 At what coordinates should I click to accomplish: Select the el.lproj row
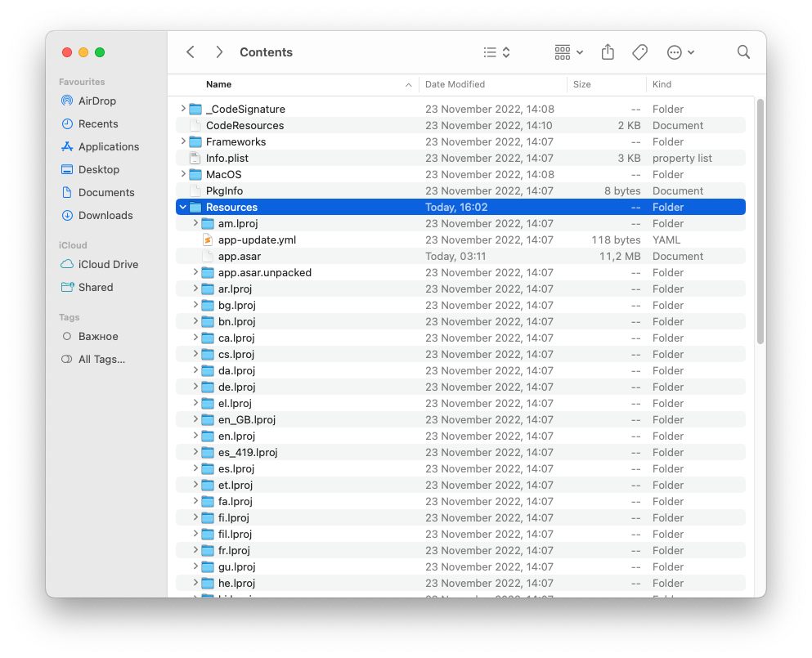click(460, 403)
